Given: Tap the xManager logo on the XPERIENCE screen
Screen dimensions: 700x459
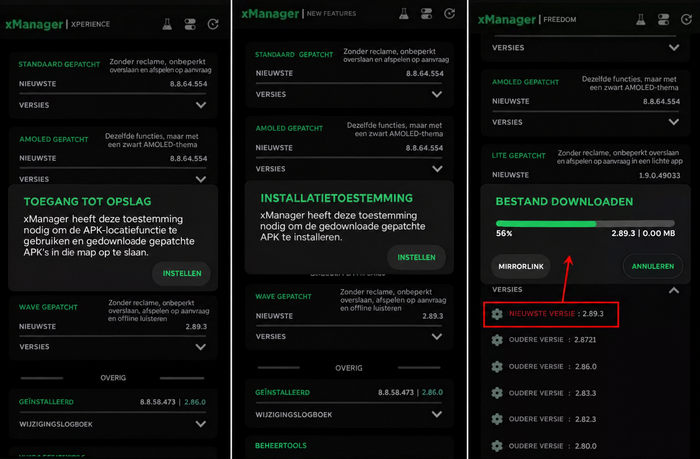Looking at the screenshot, I should tap(34, 25).
